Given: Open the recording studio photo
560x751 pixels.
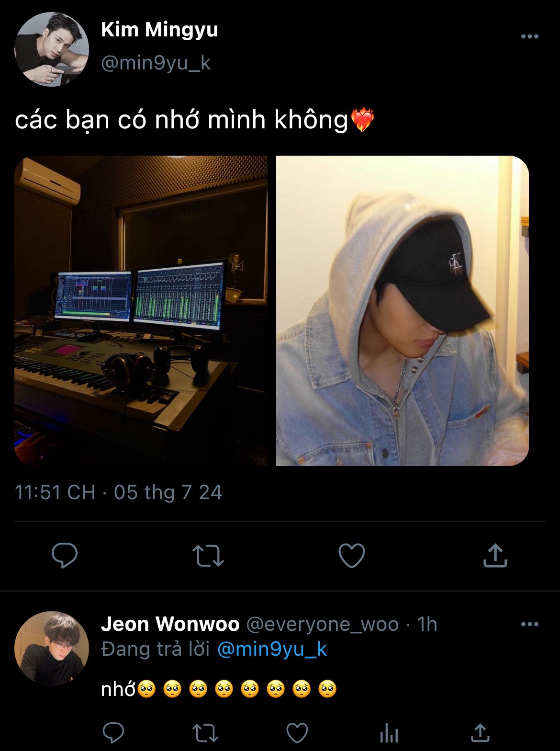Looking at the screenshot, I should click(x=141, y=310).
